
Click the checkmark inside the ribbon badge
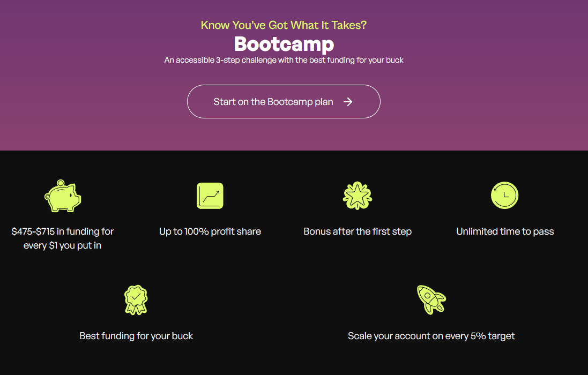click(x=136, y=296)
